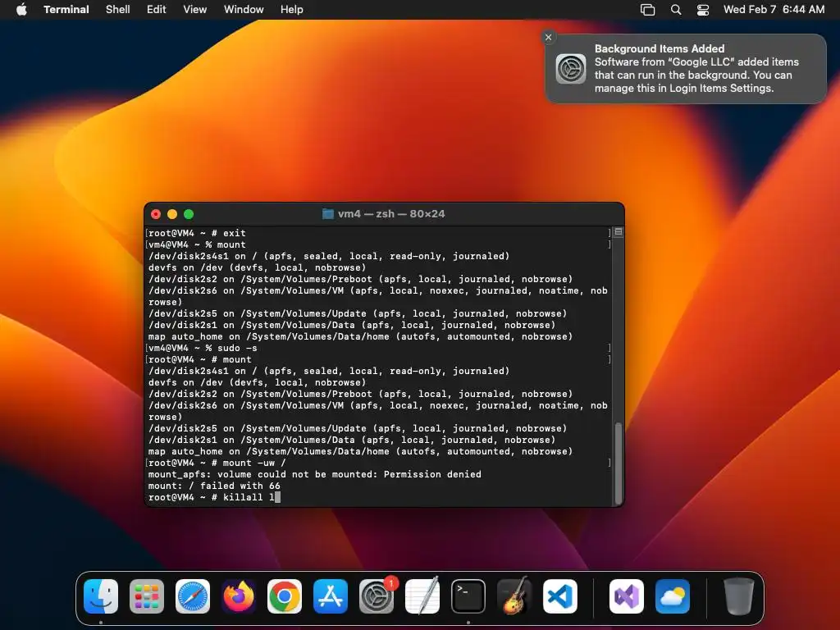840x630 pixels.
Task: Open the Trash in the dock
Action: coord(739,596)
